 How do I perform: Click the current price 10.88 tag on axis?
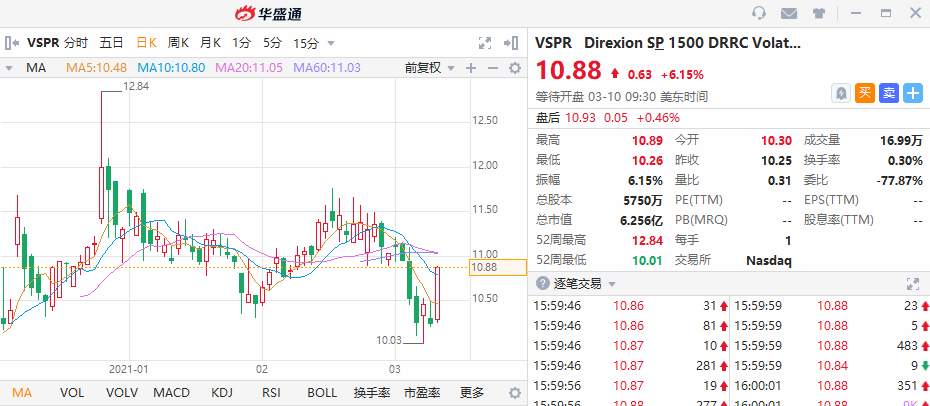tap(498, 267)
